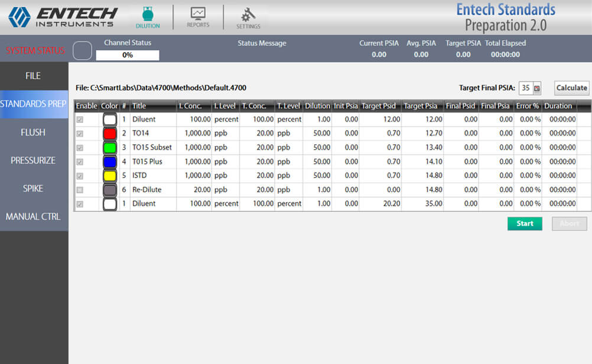Click the System Status indicator box

coord(82,51)
